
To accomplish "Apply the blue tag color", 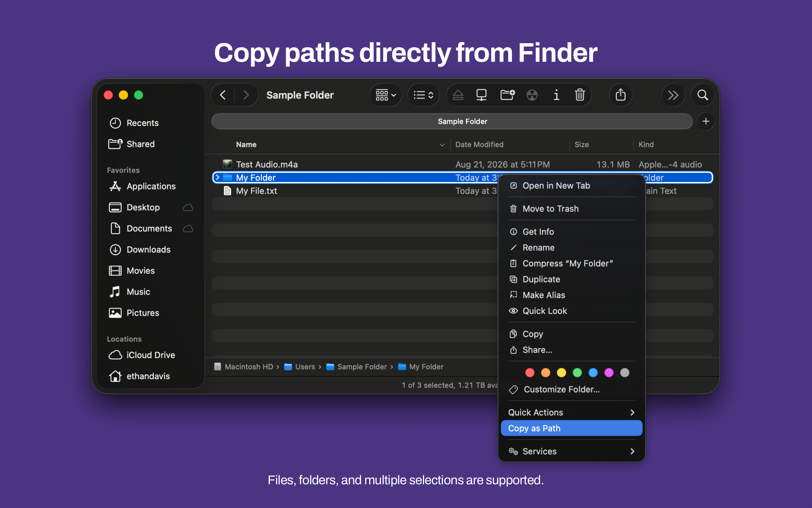I will click(593, 373).
